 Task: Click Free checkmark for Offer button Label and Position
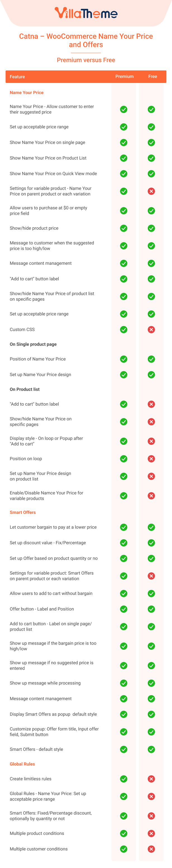[151, 609]
